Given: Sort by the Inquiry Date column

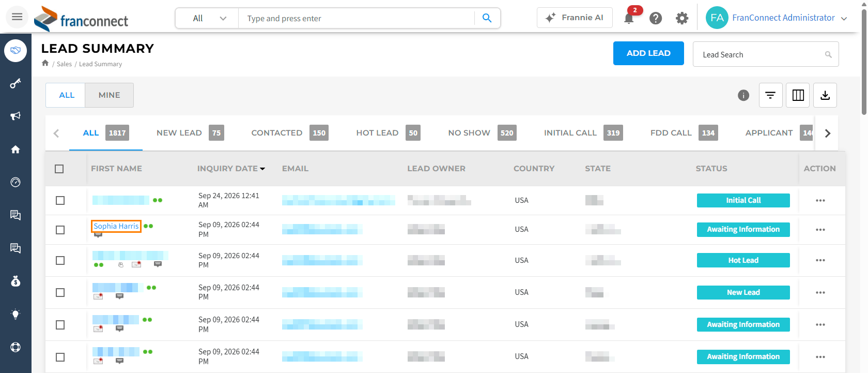Looking at the screenshot, I should point(231,169).
